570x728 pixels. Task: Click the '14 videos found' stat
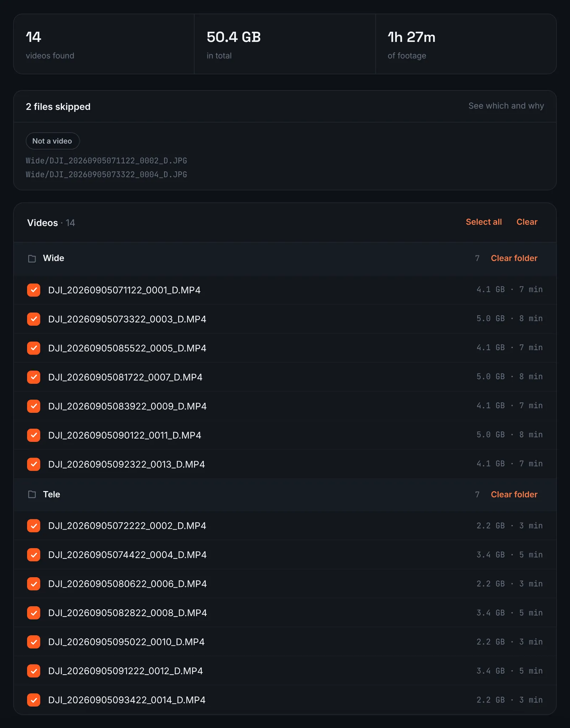104,44
